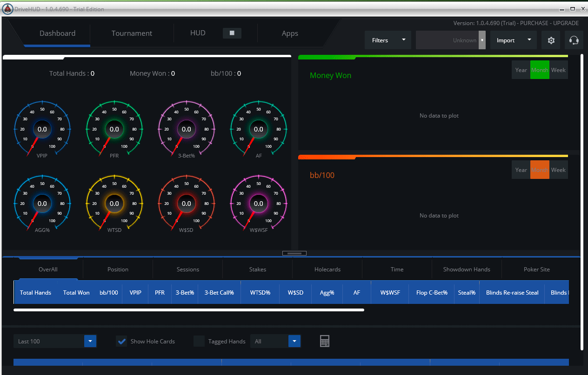
Task: Click the W$SD gauge
Action: tap(186, 203)
